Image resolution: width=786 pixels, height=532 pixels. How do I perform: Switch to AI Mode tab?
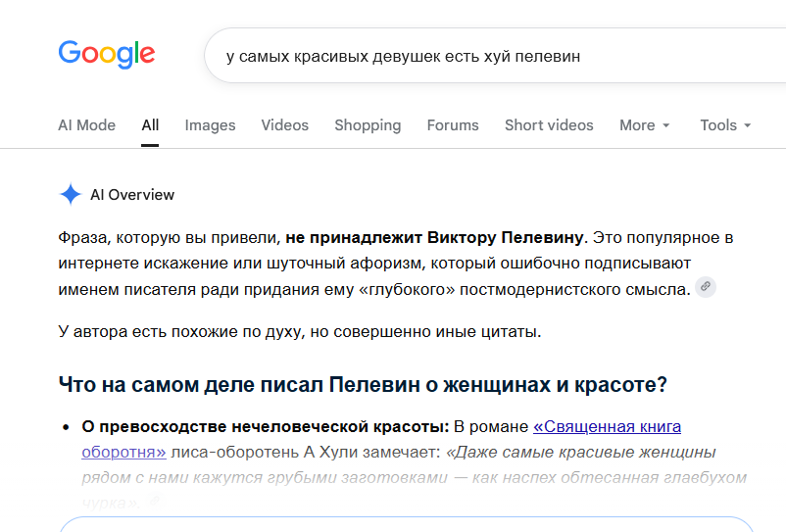(x=86, y=125)
